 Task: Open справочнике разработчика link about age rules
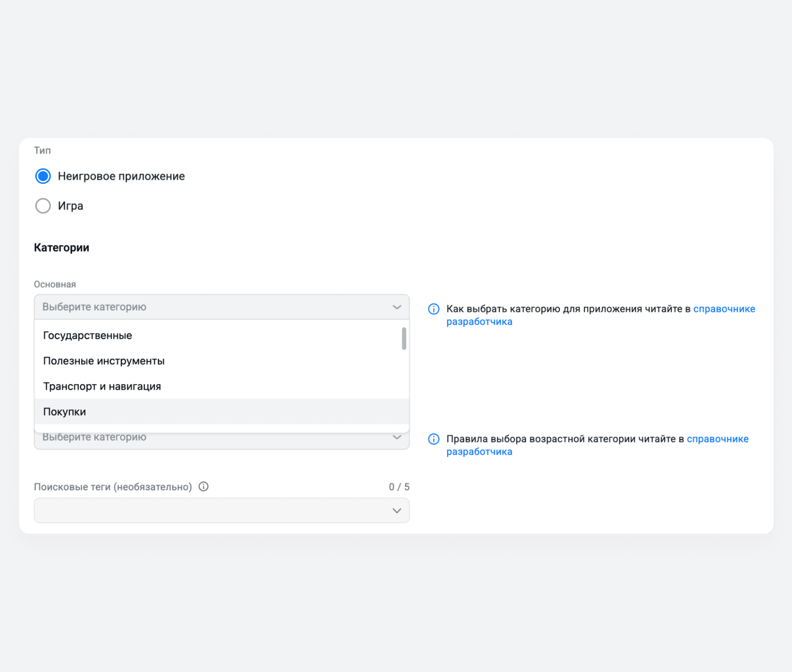click(x=717, y=439)
